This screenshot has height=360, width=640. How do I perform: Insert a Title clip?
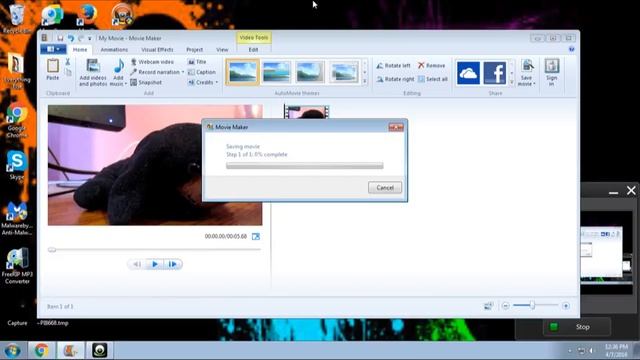pos(197,62)
